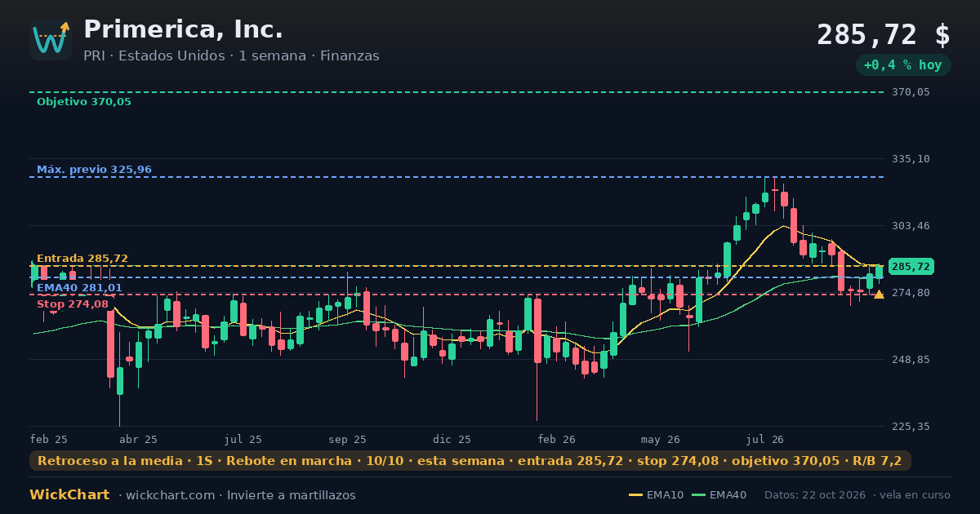
Task: Click the EMA40 green legend swatch
Action: click(x=699, y=495)
